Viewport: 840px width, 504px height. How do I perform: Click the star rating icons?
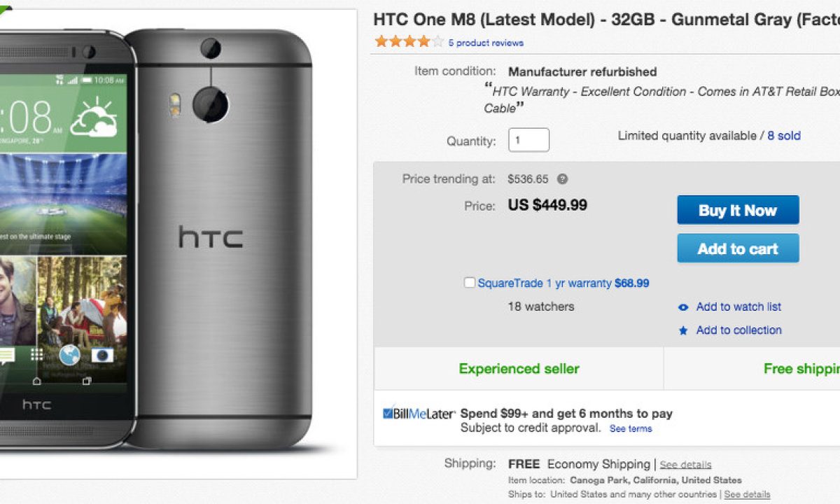[x=409, y=42]
